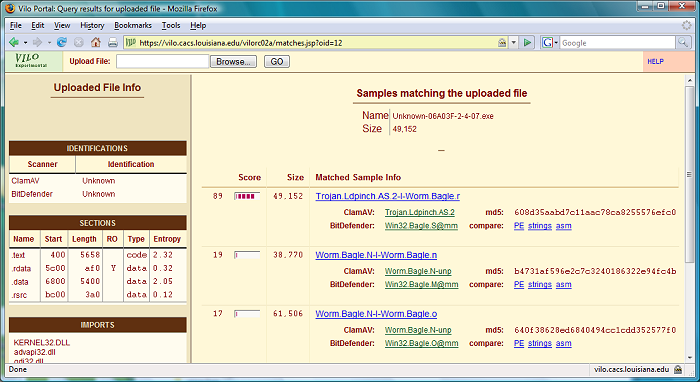The image size is (700, 382).
Task: Click scrollbar down arrow in results pane
Action: point(689,357)
